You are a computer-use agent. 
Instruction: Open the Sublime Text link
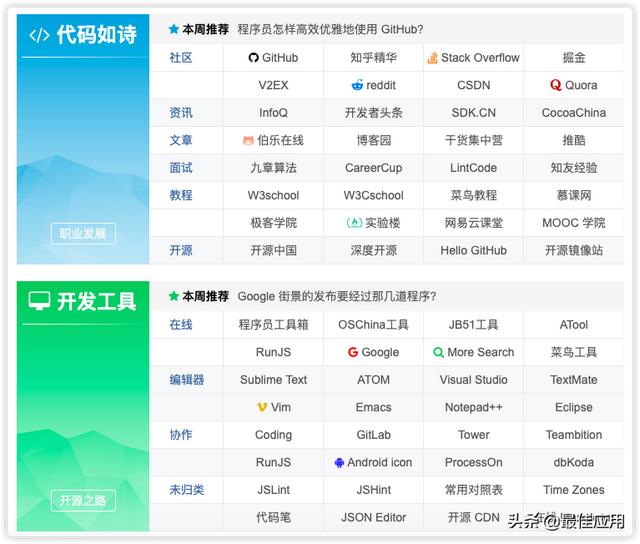273,380
